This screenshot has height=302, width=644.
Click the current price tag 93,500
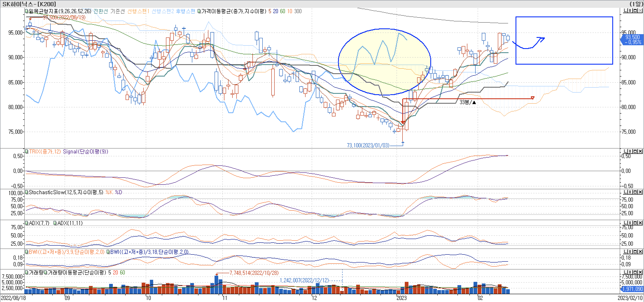632,37
